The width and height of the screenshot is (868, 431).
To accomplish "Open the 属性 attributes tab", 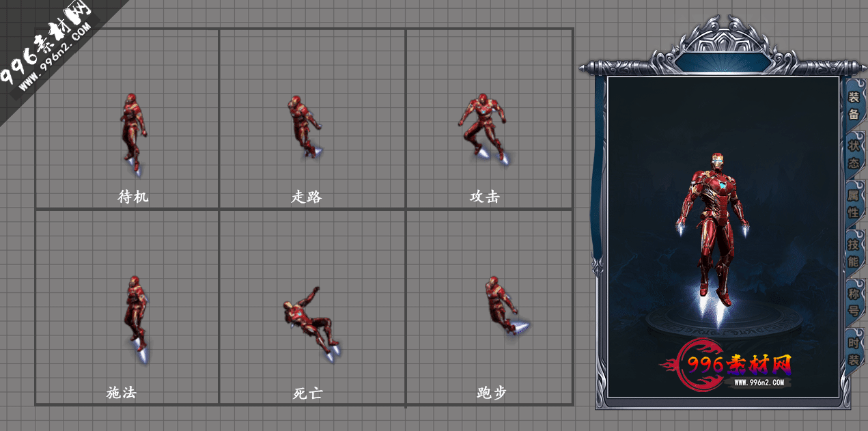I will click(854, 204).
